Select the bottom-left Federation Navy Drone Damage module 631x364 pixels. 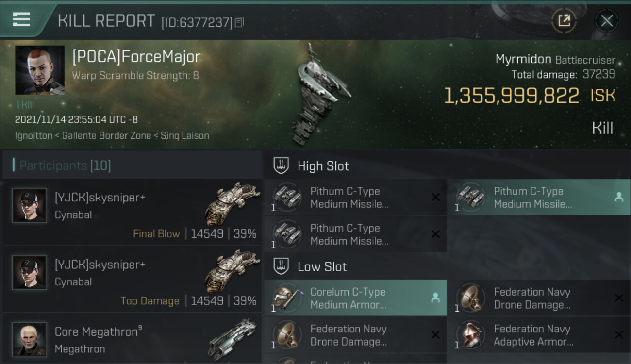click(355, 335)
